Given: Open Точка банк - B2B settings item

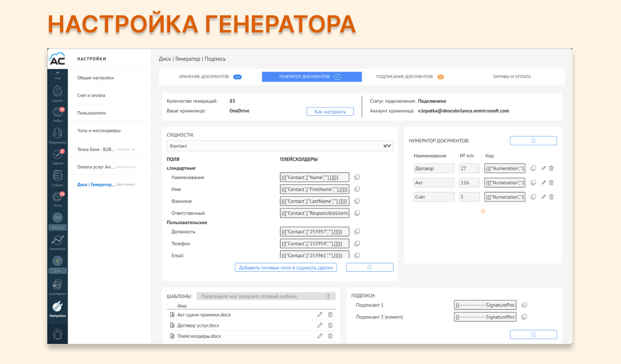Looking at the screenshot, I should click(109, 149).
